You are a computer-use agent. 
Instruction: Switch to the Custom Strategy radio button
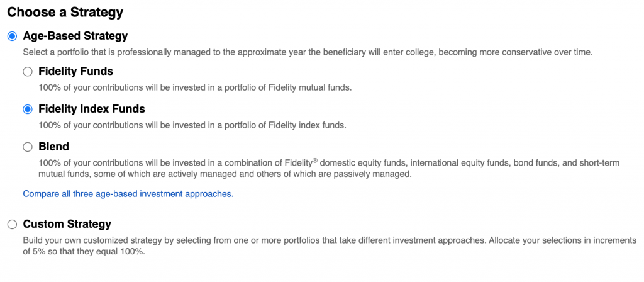click(12, 225)
